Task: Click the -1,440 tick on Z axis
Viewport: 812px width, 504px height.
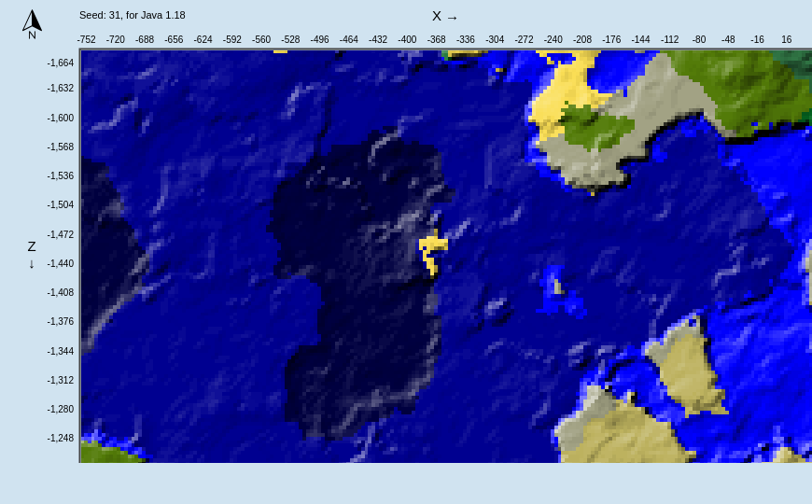Action: 61,264
